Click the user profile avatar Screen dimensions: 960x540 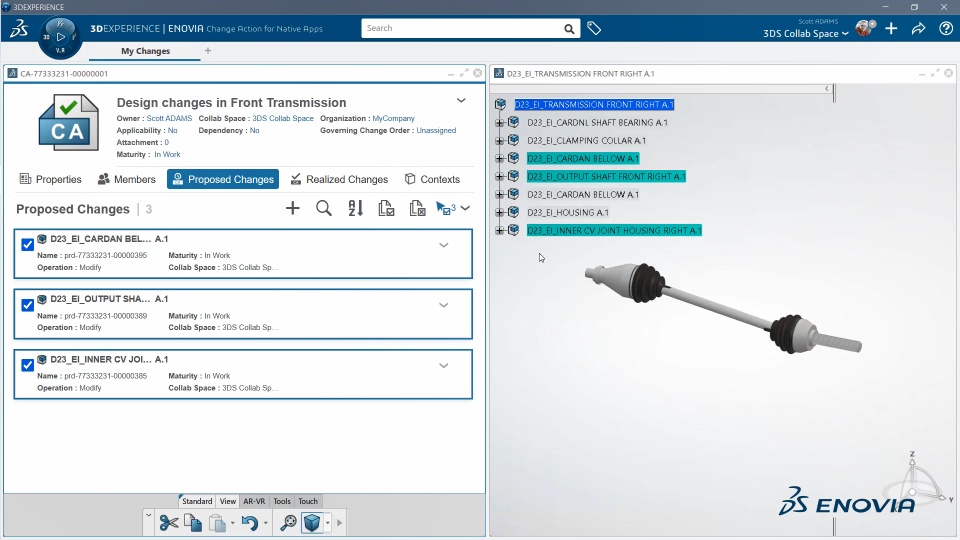[865, 28]
